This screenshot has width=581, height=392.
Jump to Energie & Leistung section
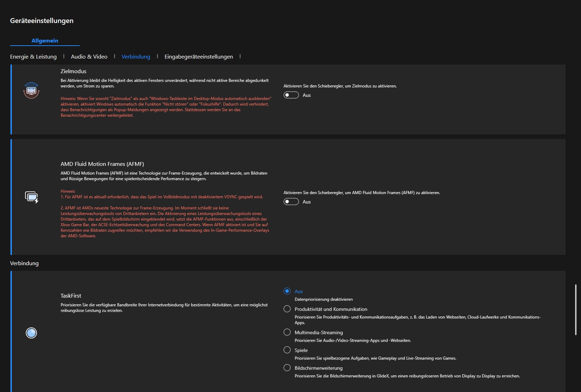pos(33,56)
